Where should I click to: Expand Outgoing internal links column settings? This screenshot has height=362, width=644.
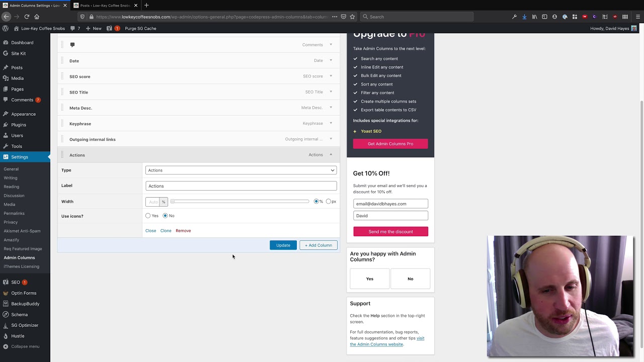coord(331,139)
